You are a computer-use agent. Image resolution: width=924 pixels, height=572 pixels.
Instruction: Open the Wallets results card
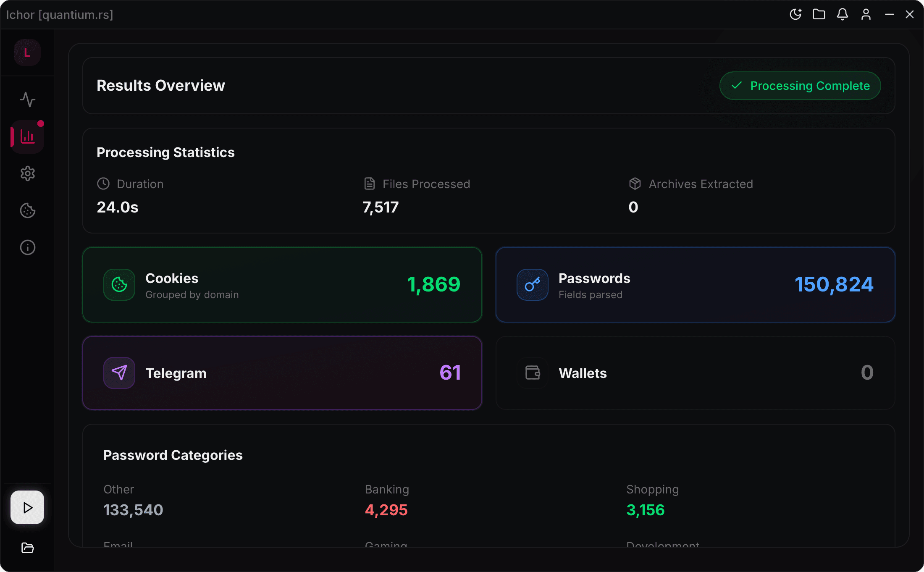click(696, 373)
